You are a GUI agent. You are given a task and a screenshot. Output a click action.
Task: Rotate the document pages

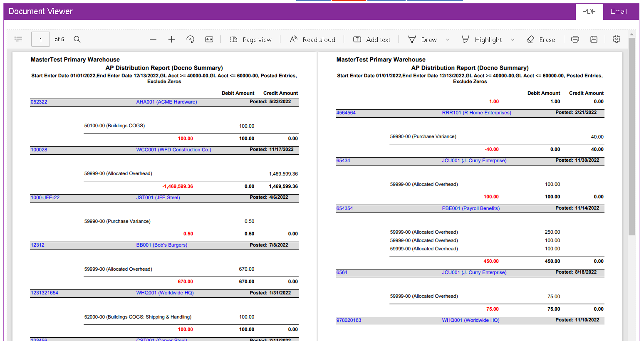coord(190,39)
